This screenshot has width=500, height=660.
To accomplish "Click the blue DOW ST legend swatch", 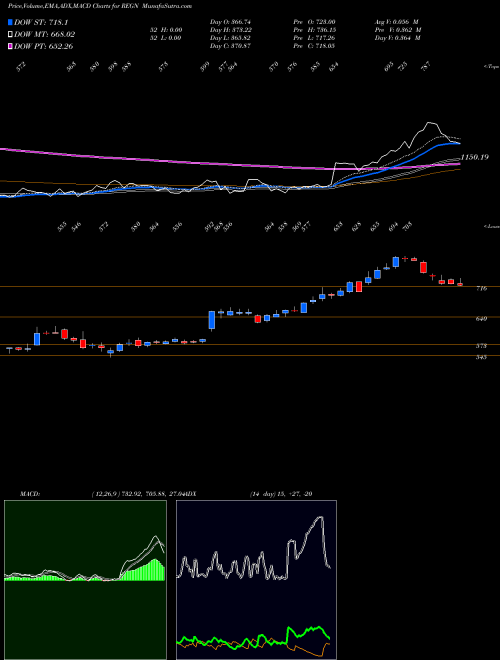I will pyautogui.click(x=10, y=22).
